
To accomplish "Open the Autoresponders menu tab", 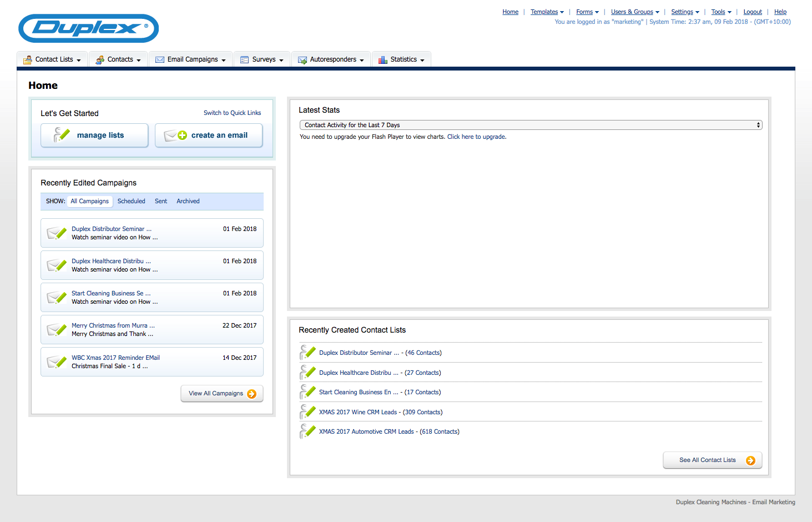I will [331, 59].
